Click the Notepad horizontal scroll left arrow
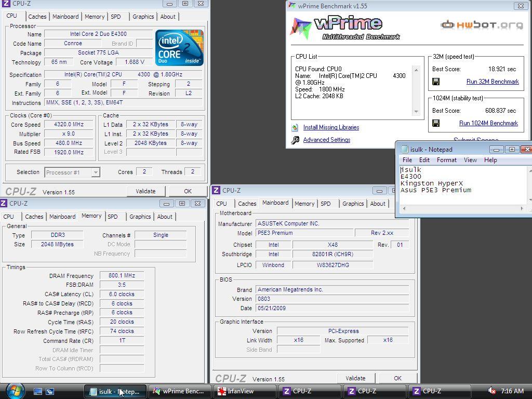This screenshot has width=532, height=399. [x=404, y=208]
